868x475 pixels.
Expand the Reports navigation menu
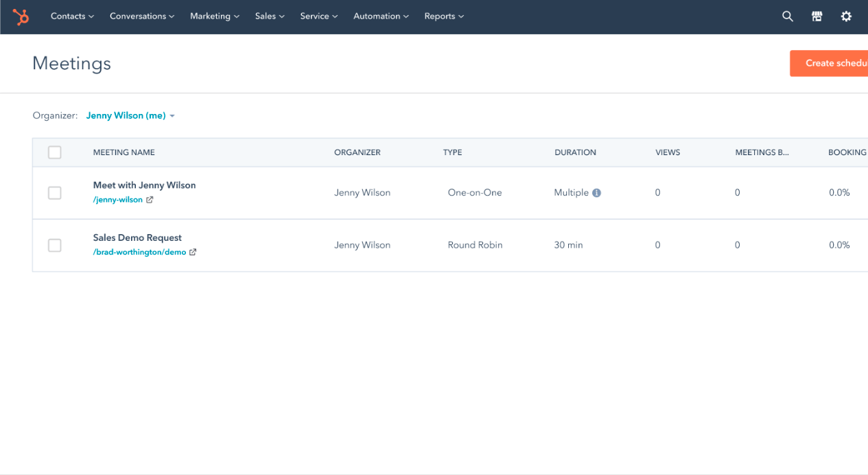pyautogui.click(x=444, y=16)
